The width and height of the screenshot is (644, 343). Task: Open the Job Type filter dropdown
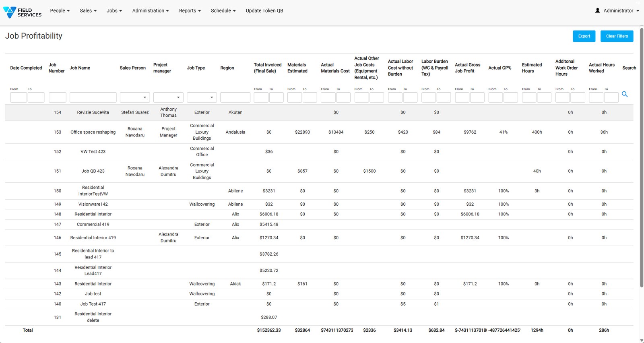[x=202, y=97]
